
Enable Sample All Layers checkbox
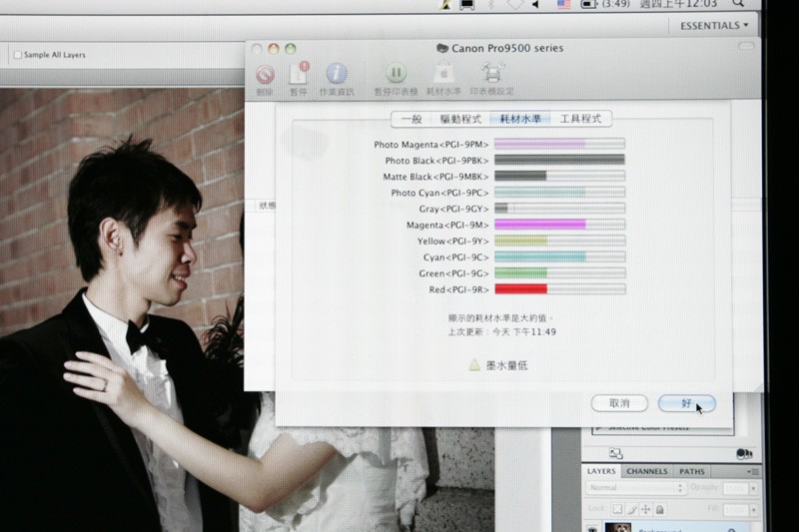coord(17,55)
